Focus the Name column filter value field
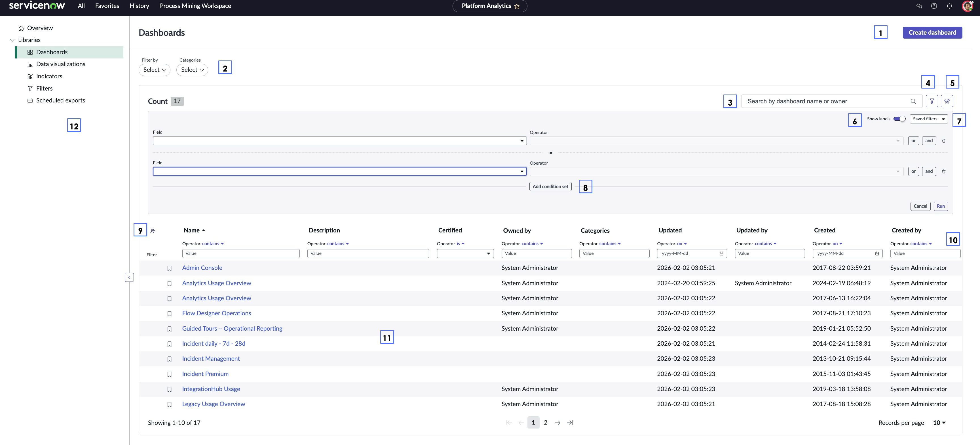Viewport: 980px width, 445px height. [241, 253]
